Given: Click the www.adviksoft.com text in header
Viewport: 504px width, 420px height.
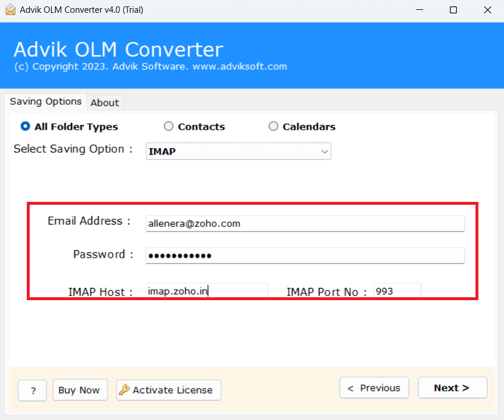Looking at the screenshot, I should pos(240,66).
